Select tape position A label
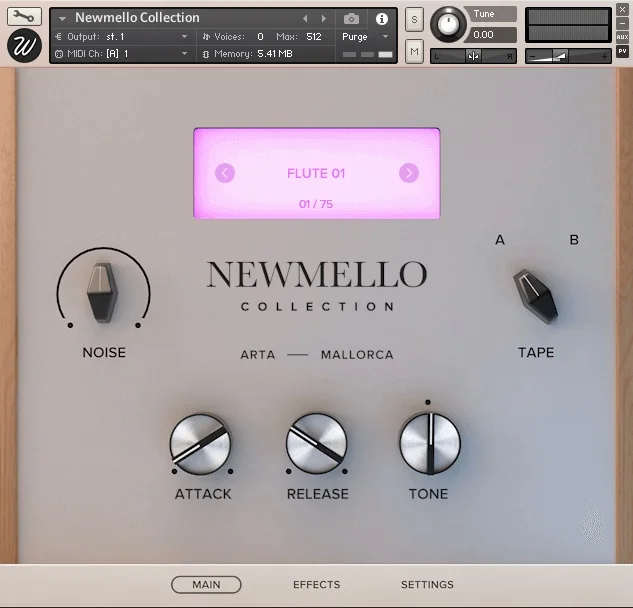 (x=500, y=240)
